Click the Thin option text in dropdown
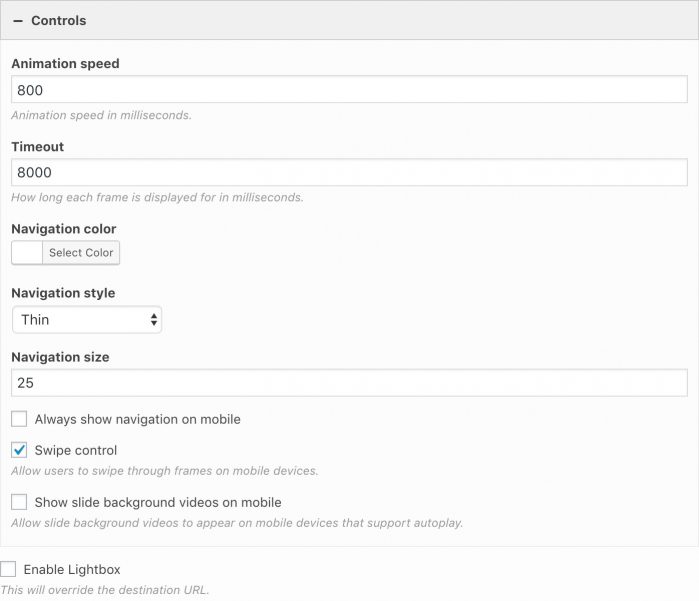This screenshot has width=699, height=601. pos(35,320)
